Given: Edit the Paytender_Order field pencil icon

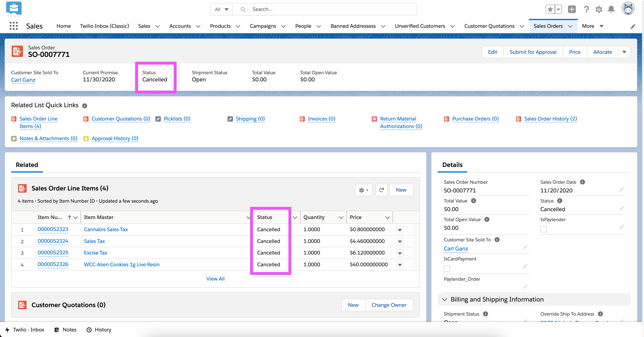Looking at the screenshot, I should coord(525,287).
